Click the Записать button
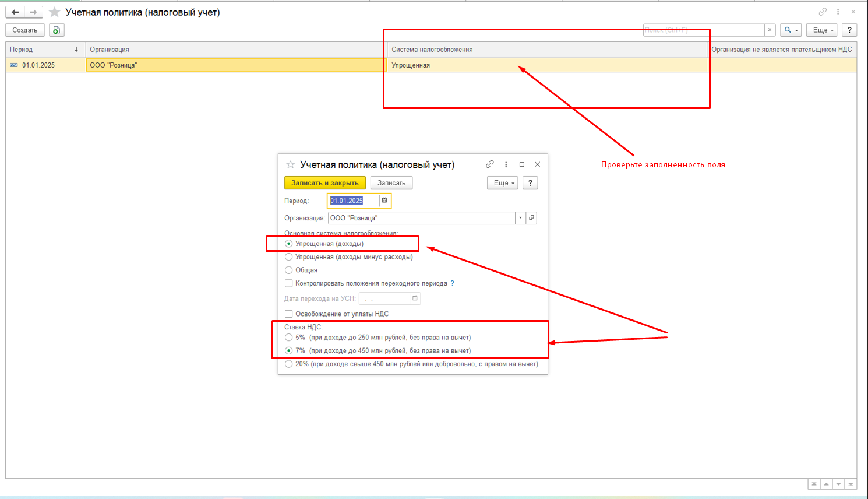Viewport: 868px width, 499px height. (391, 183)
